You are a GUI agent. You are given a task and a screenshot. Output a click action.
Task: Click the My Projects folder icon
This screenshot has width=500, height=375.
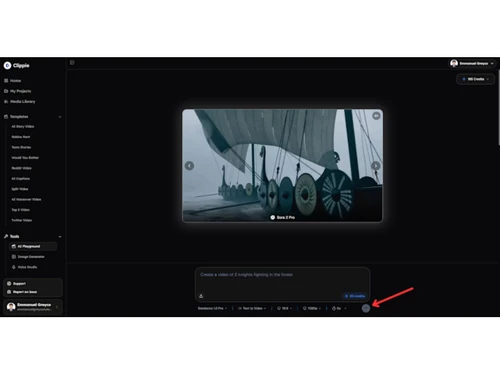6,91
